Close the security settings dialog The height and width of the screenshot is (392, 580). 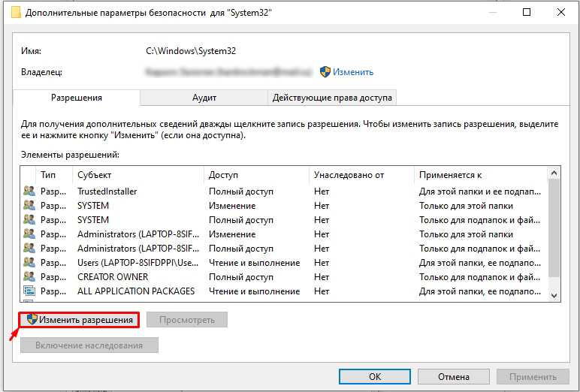click(x=560, y=12)
